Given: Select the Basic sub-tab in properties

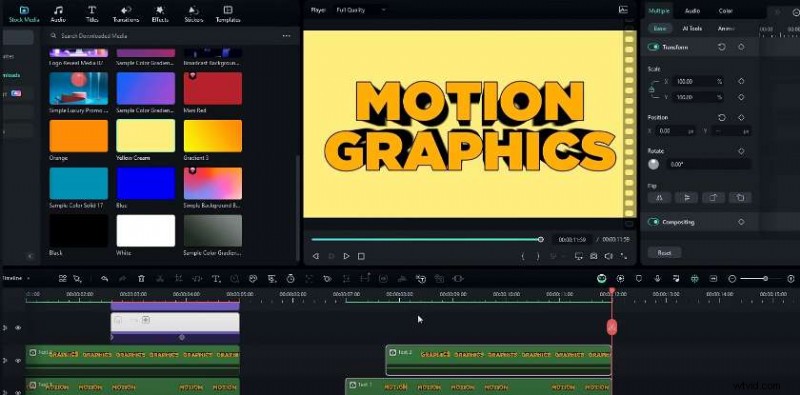Looking at the screenshot, I should 660,29.
